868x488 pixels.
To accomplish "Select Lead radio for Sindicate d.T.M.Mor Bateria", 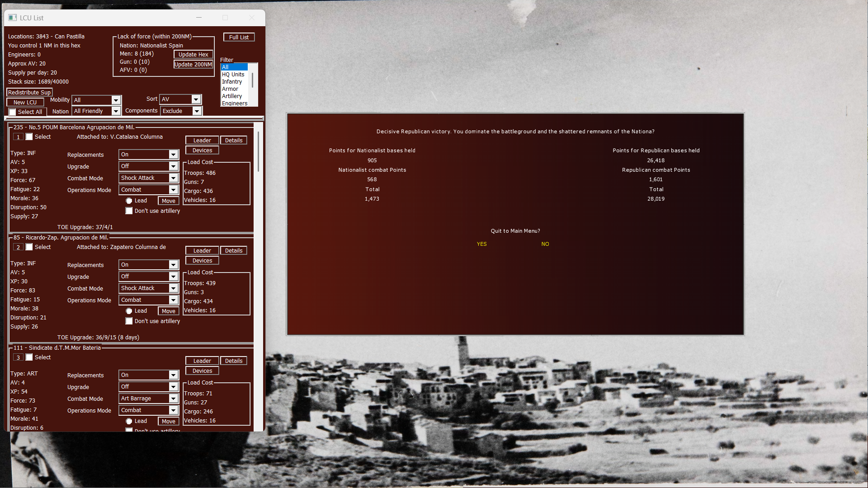I will [129, 421].
